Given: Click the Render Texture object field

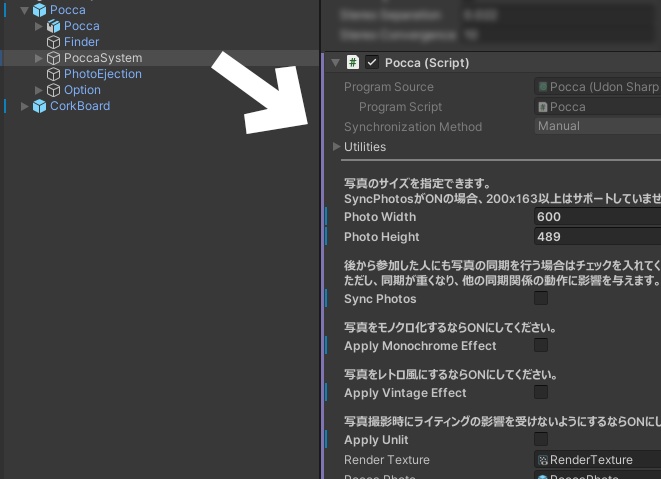Looking at the screenshot, I should 597,460.
